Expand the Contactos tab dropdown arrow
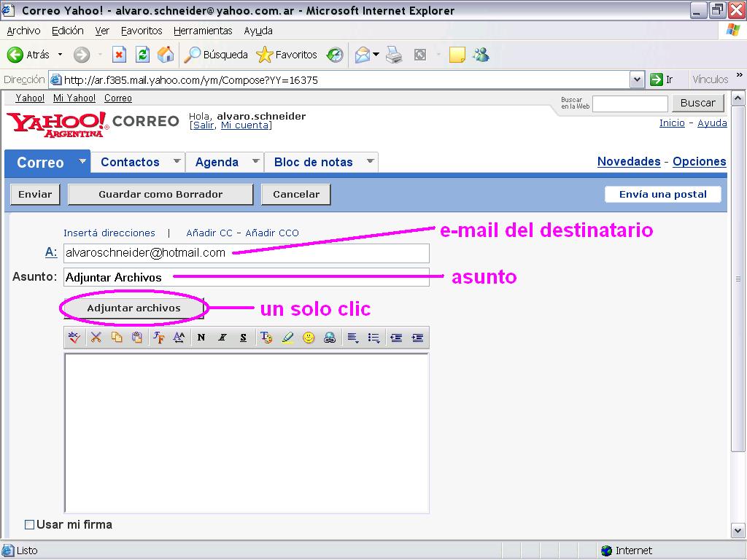This screenshot has width=747, height=560. point(177,161)
